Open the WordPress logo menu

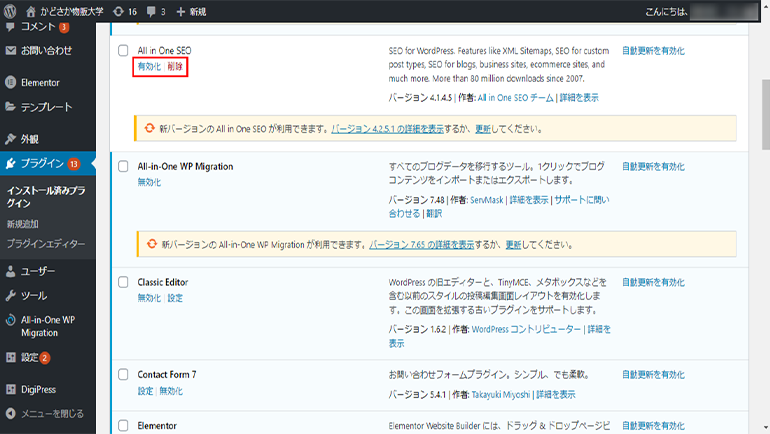[x=10, y=11]
